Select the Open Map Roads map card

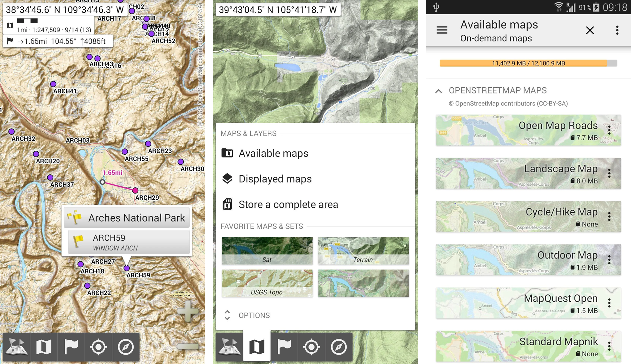click(x=528, y=130)
